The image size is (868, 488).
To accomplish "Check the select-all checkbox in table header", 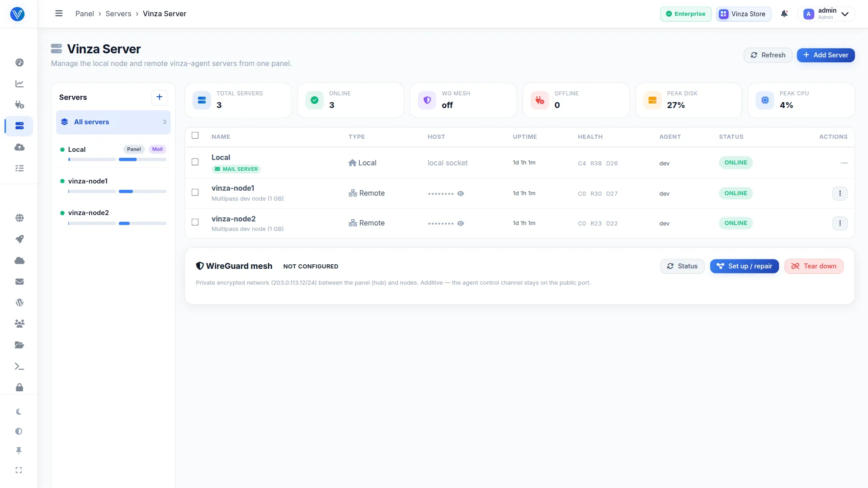I will coord(195,135).
